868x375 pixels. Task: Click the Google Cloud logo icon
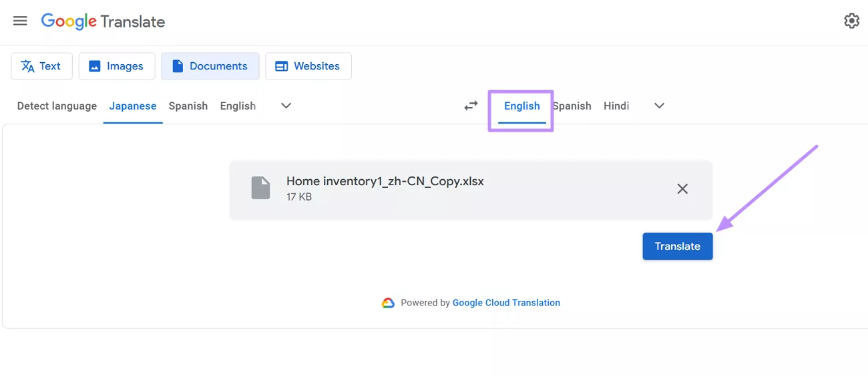[388, 303]
